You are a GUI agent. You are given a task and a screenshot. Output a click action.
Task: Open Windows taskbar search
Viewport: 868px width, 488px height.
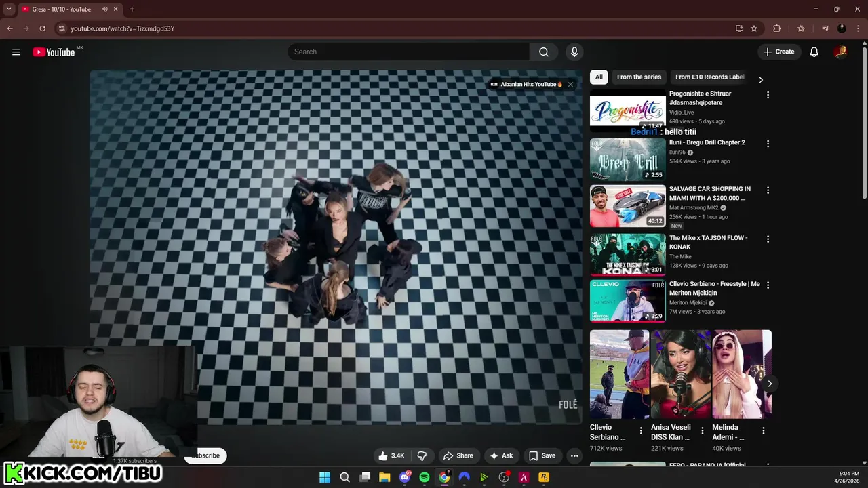(344, 477)
